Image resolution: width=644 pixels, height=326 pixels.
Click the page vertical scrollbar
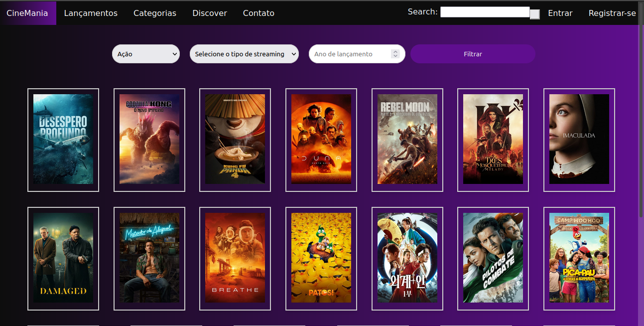641,110
